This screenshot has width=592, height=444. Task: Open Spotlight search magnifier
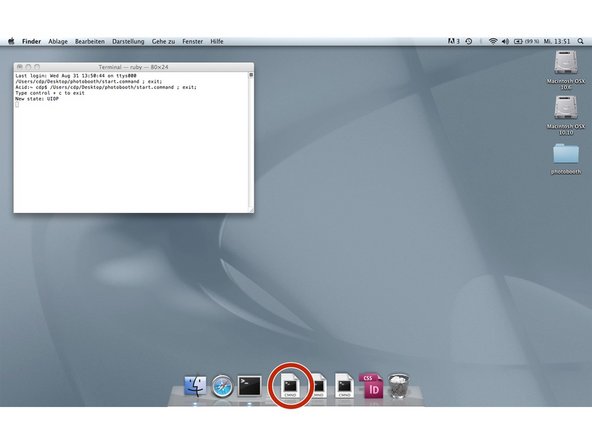pyautogui.click(x=581, y=41)
